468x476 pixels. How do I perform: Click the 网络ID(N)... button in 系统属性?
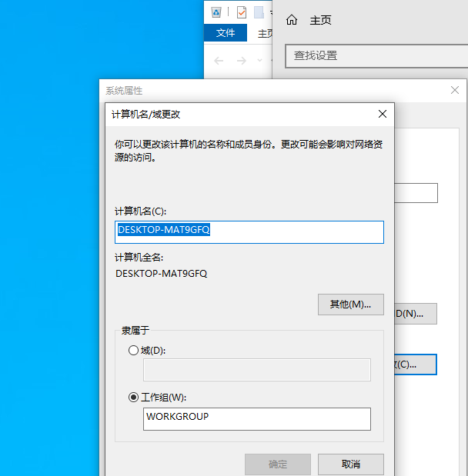[416, 314]
